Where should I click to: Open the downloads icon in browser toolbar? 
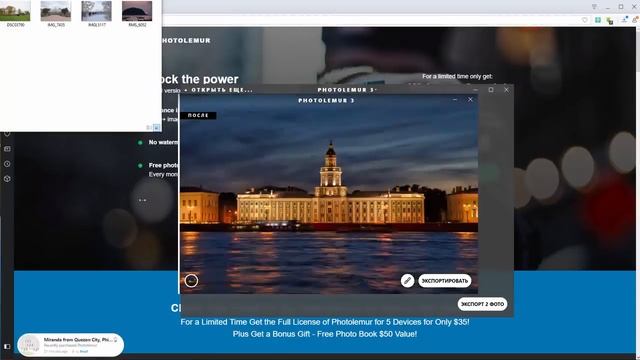(624, 20)
